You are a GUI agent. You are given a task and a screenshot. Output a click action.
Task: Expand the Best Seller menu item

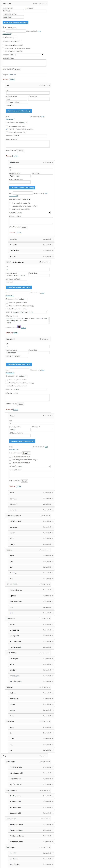click(53, 239)
